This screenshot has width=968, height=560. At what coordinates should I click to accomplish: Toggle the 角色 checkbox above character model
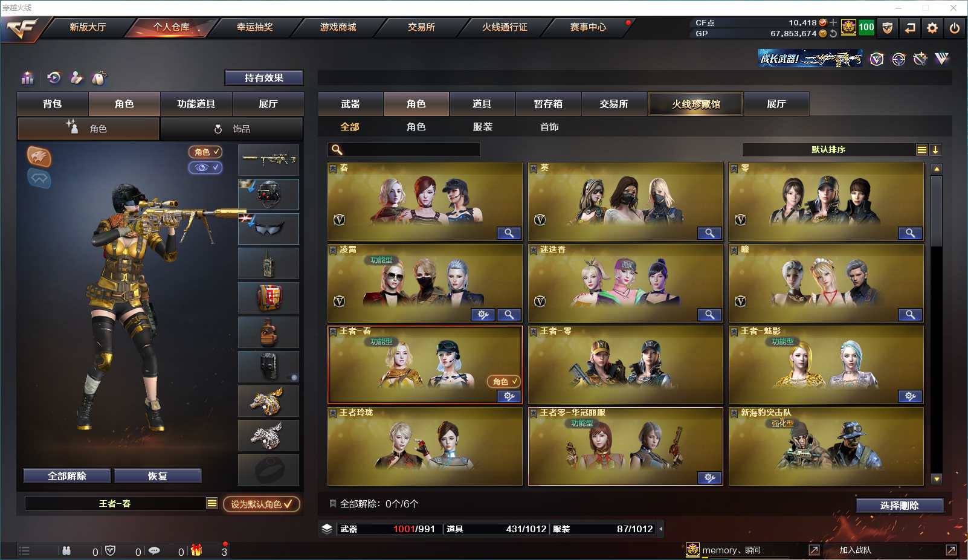[x=205, y=152]
